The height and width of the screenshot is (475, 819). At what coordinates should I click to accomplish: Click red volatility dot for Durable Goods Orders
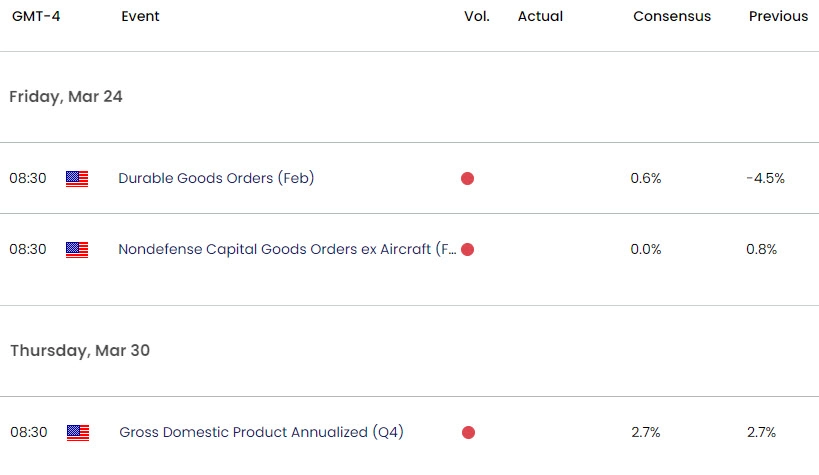tap(467, 179)
